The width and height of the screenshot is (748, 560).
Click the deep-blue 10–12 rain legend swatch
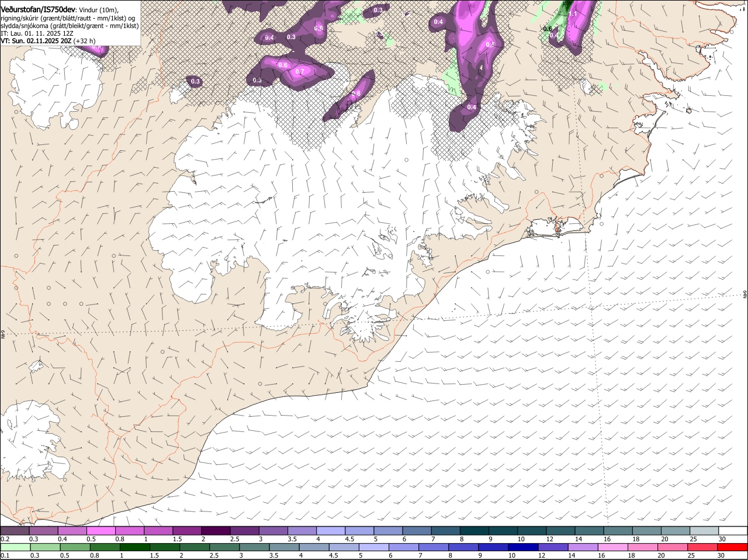(524, 547)
